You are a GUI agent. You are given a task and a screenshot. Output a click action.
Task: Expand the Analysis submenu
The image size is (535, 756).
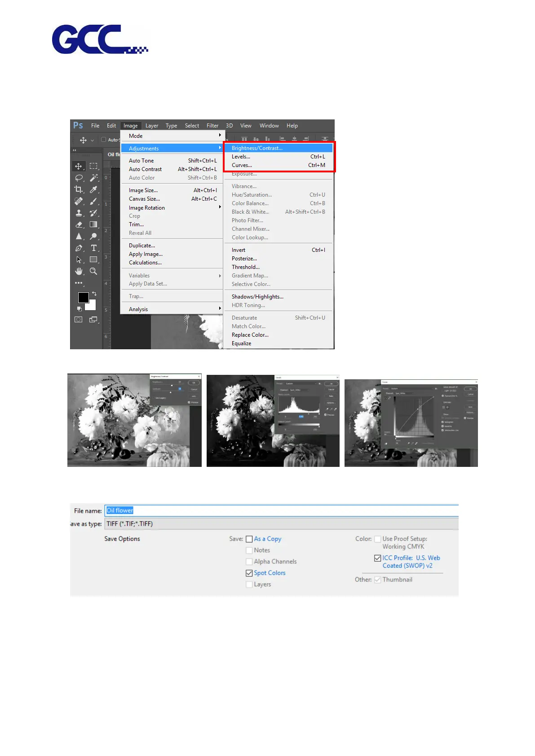click(x=172, y=309)
